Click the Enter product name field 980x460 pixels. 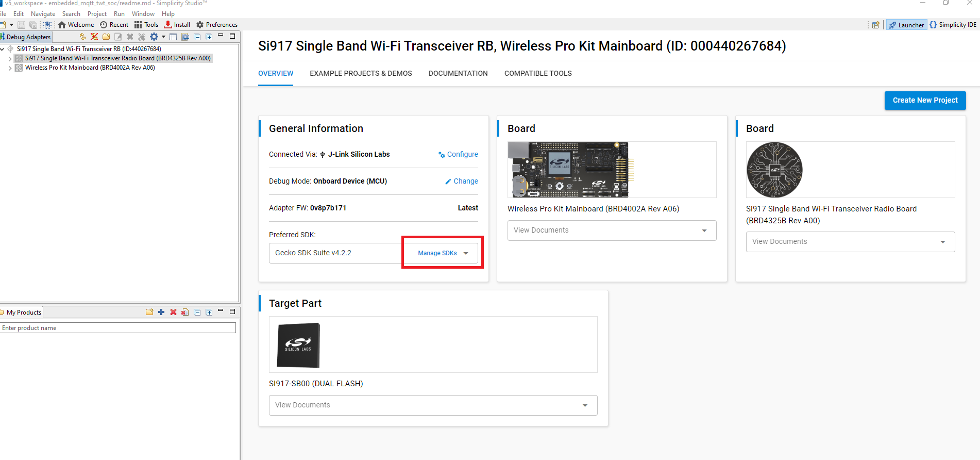118,328
